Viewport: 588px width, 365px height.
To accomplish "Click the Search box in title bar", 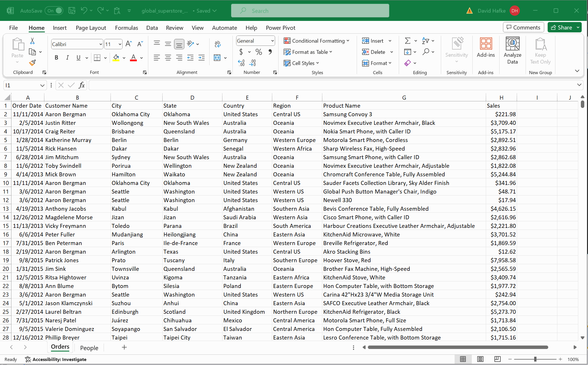I will pos(310,11).
